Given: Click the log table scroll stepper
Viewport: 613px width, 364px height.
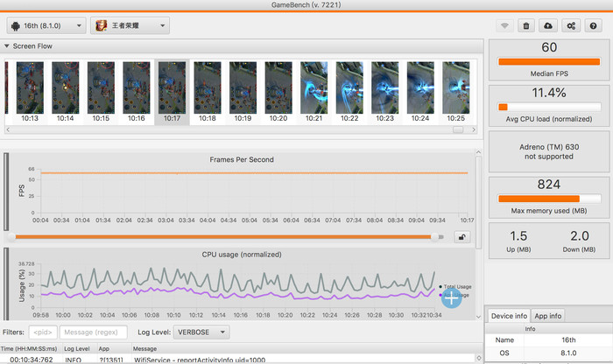Looking at the screenshot, I should coord(479,358).
